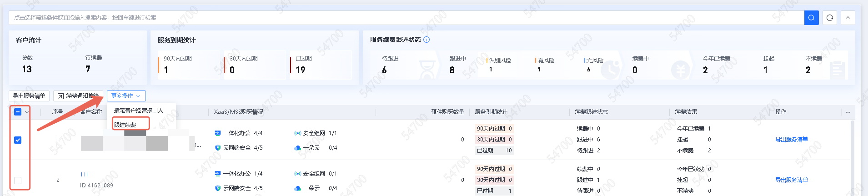868x196 pixels.
Task: Collapse the statistics panel with the up chevron
Action: 848,18
